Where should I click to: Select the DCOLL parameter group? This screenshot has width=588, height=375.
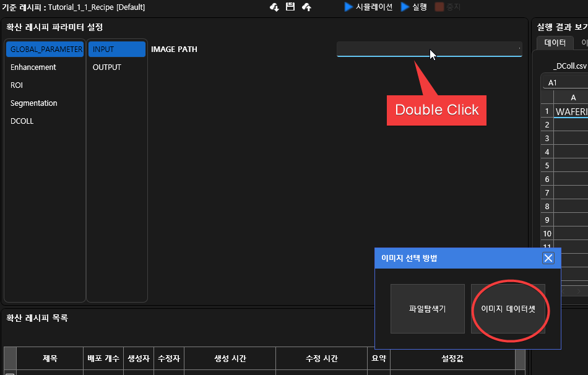22,121
